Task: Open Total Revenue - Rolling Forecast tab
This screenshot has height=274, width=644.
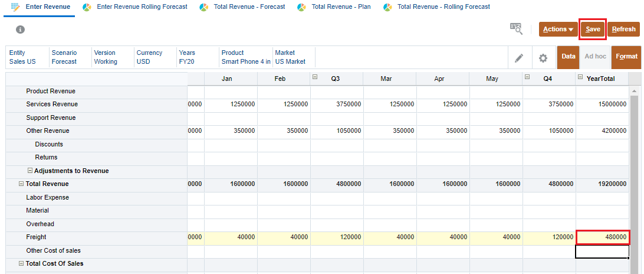Action: tap(443, 7)
